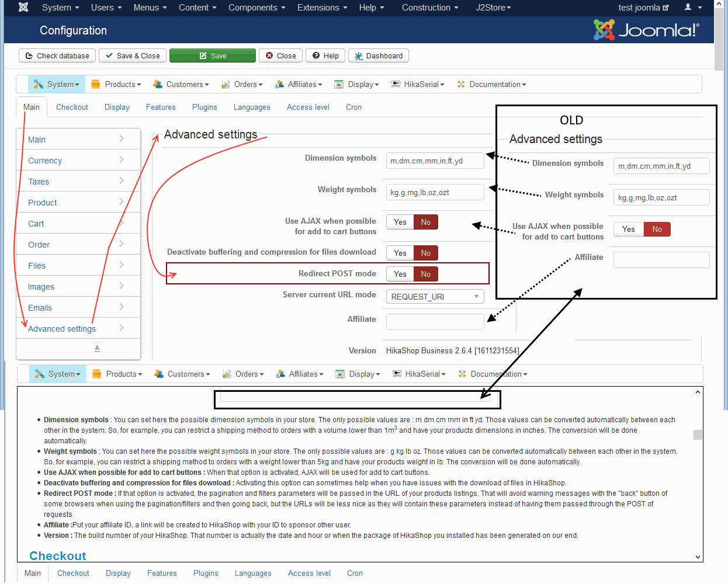Viewport: 728px width, 584px height.
Task: Click the Help toolbar button
Action: click(x=325, y=55)
